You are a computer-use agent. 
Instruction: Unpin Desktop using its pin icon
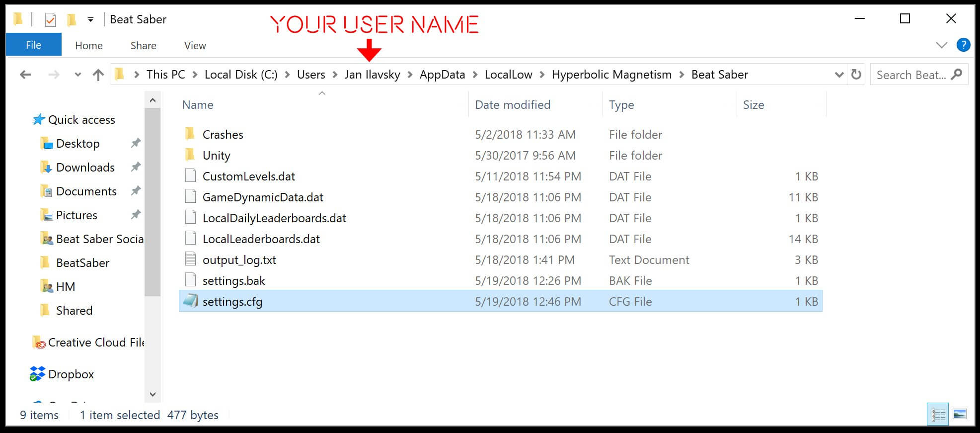136,143
